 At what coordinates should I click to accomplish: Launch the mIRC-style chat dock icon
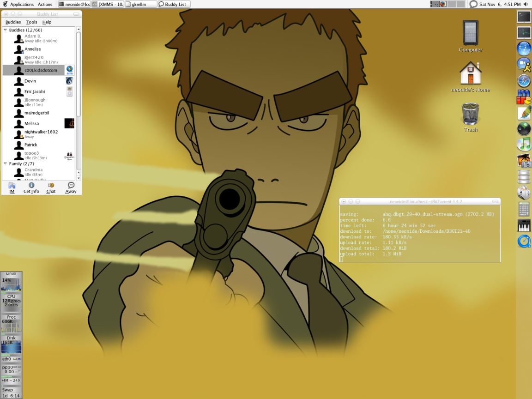(x=524, y=97)
